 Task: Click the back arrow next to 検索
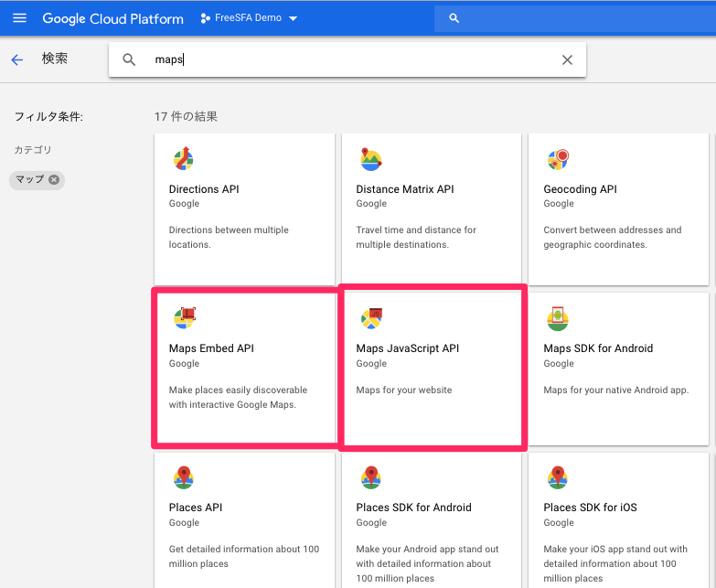click(x=16, y=60)
